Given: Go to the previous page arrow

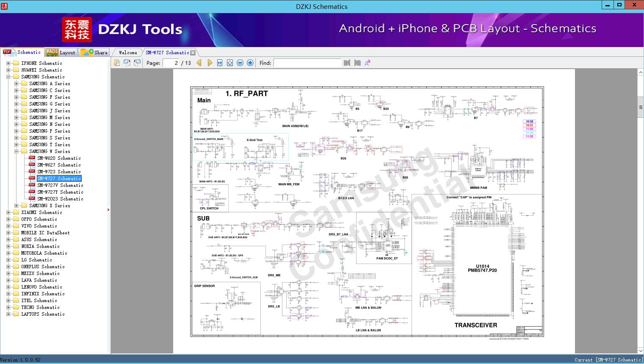Looking at the screenshot, I should (199, 63).
